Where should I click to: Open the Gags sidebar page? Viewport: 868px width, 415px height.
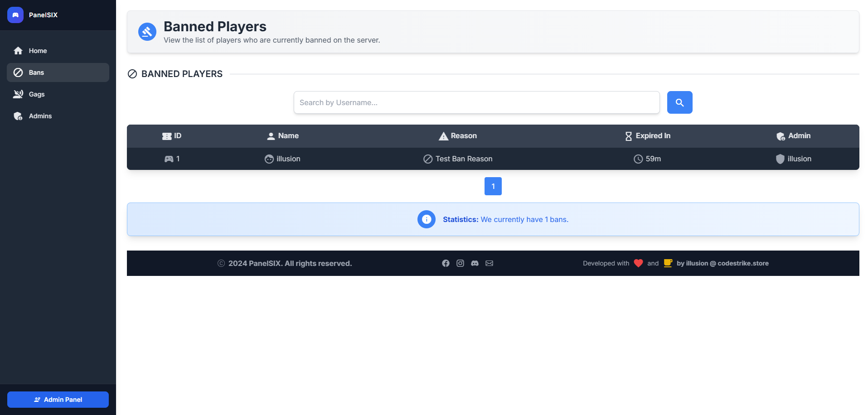pyautogui.click(x=37, y=94)
